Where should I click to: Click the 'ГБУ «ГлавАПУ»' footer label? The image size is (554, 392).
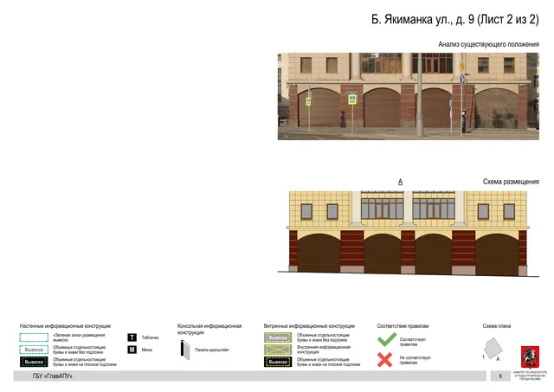pos(52,376)
